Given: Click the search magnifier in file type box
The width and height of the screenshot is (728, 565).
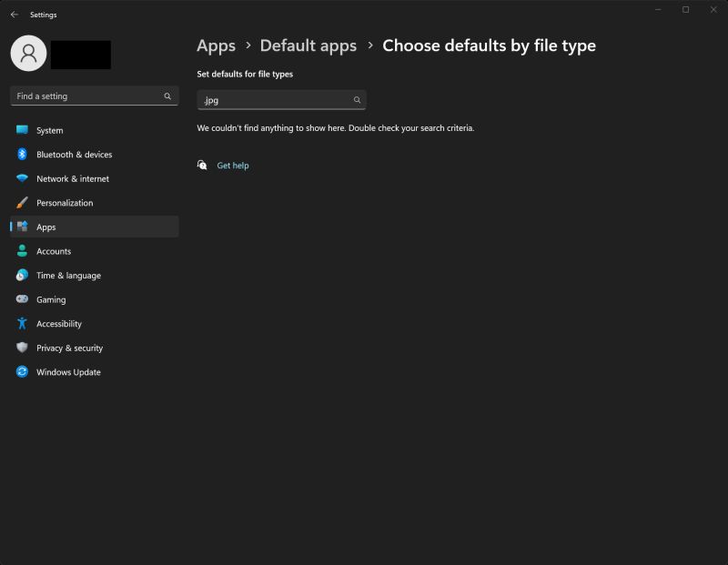Looking at the screenshot, I should click(x=356, y=100).
